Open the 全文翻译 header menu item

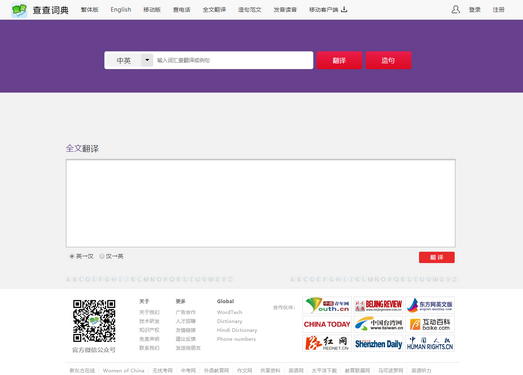point(214,10)
